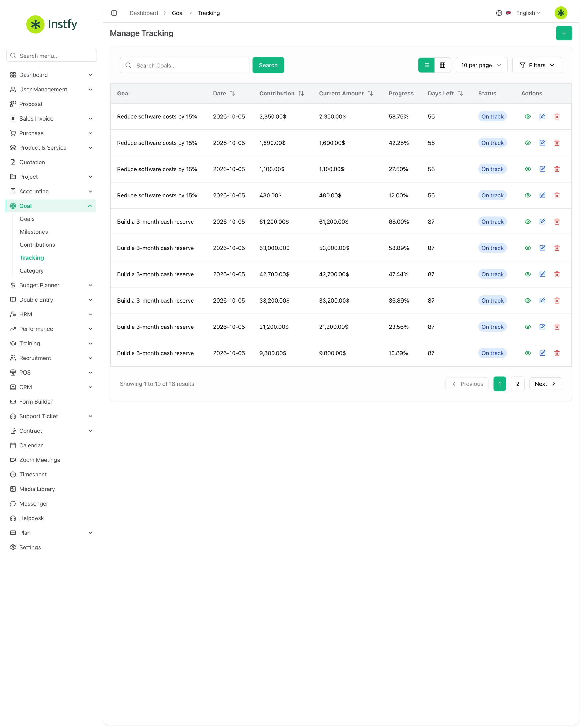The height and width of the screenshot is (728, 582).
Task: Open the Filters dropdown
Action: [x=537, y=65]
